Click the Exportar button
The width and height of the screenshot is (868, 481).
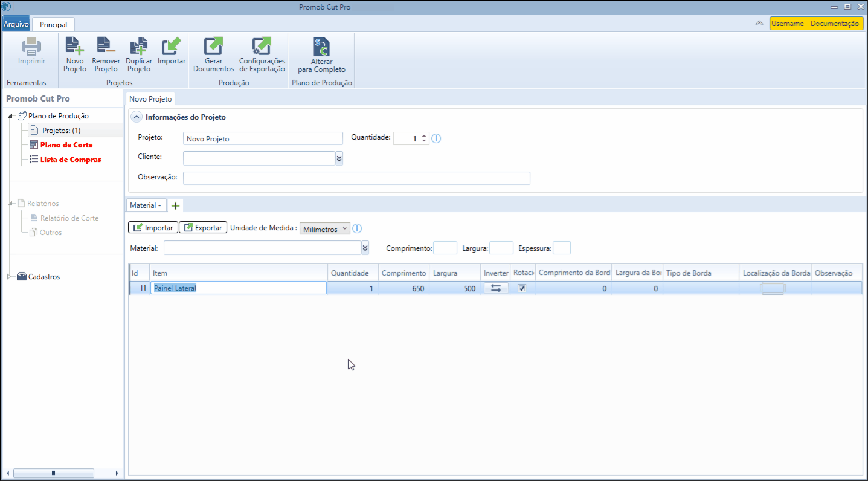pos(203,228)
